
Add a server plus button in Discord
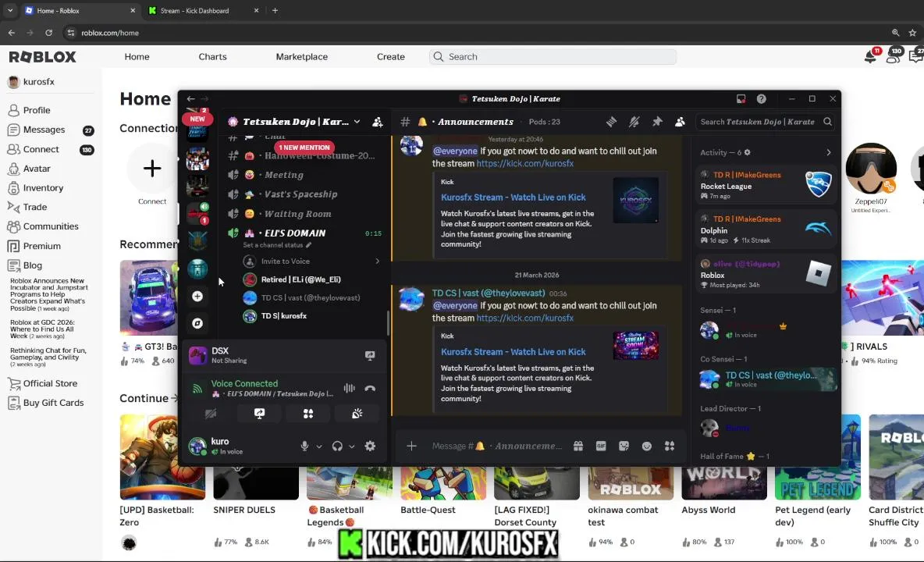click(x=197, y=297)
